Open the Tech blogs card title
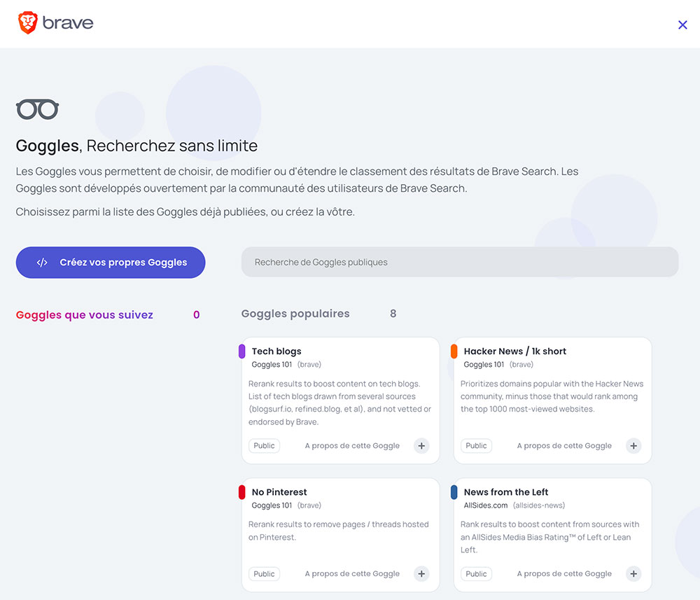Viewport: 700px width, 600px height. tap(276, 351)
